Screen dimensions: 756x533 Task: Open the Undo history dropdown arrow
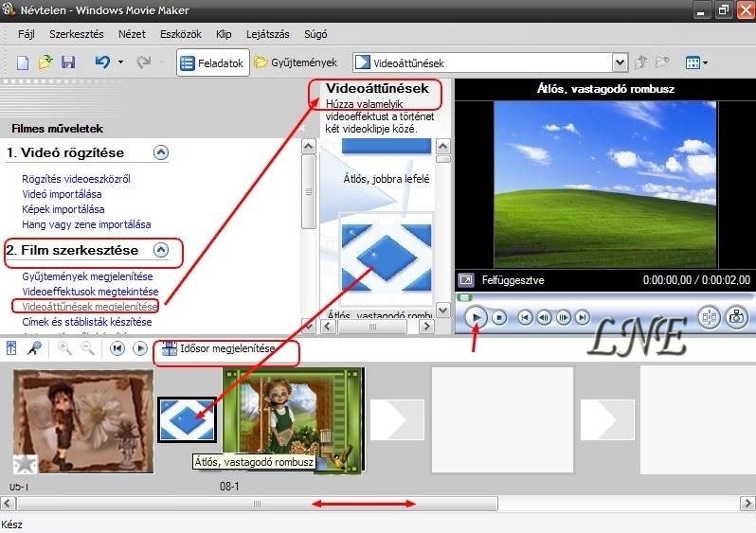(120, 62)
